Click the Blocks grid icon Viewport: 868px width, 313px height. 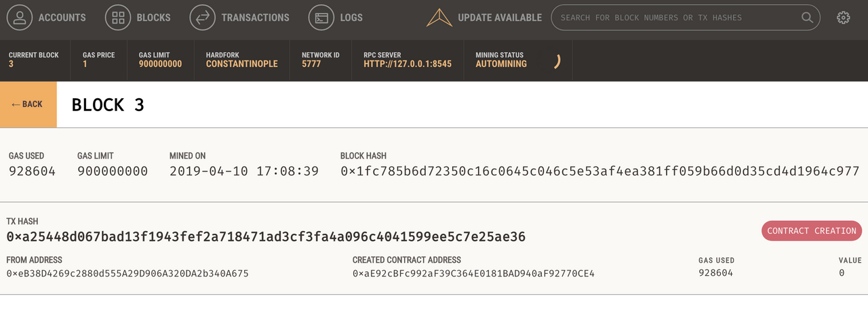118,18
